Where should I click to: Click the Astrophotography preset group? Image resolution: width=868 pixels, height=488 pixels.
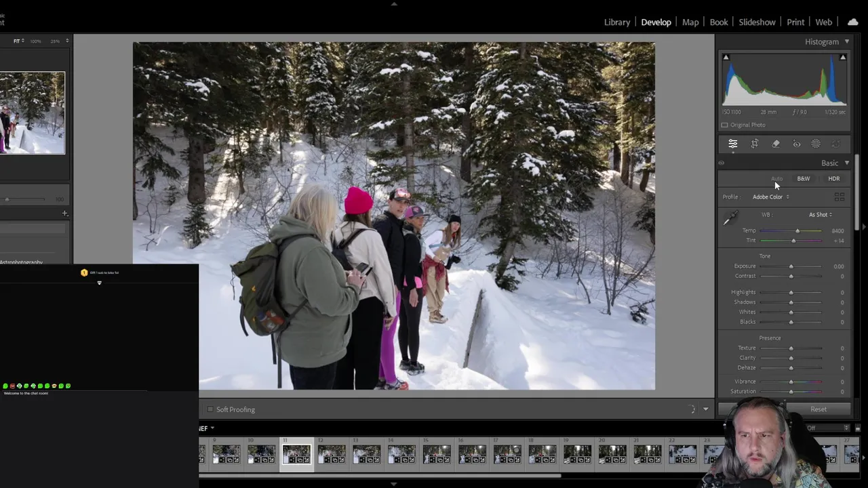point(21,262)
